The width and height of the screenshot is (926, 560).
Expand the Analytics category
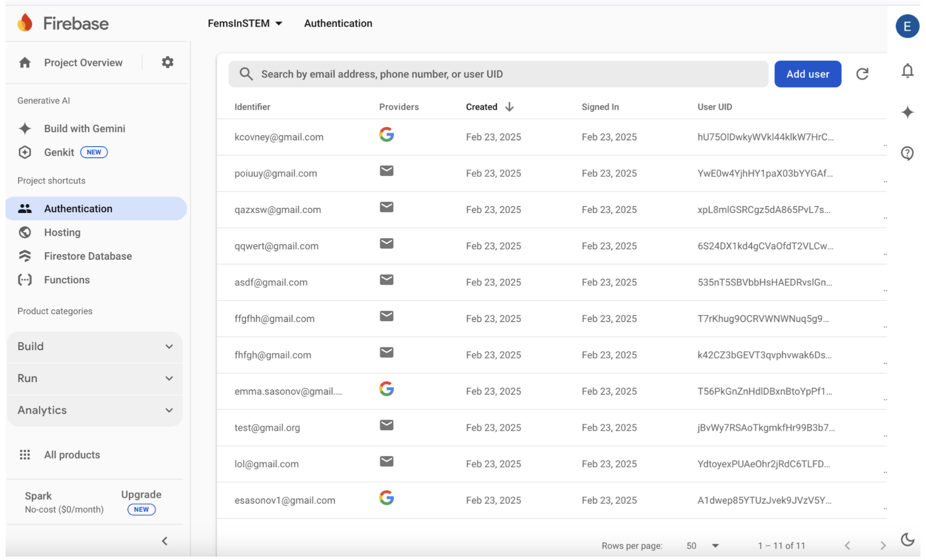(95, 410)
